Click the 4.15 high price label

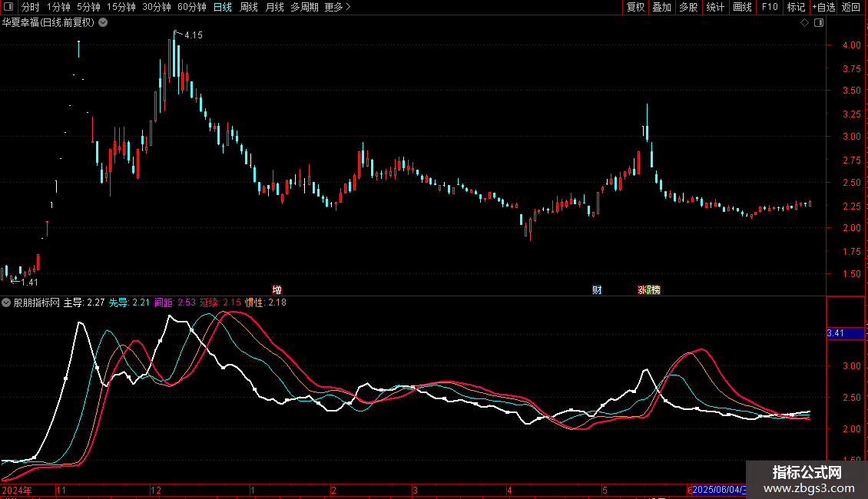coord(194,35)
